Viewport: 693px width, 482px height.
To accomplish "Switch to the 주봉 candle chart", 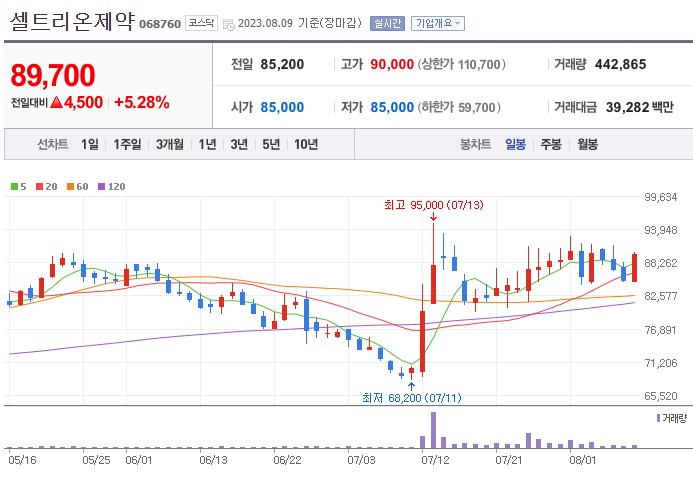I will 551,144.
